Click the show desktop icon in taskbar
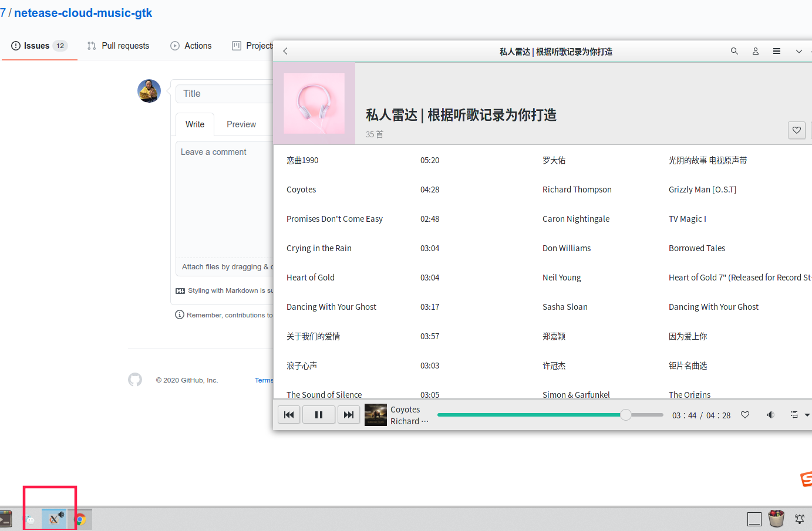Viewport: 812px width, 531px height. [754, 519]
